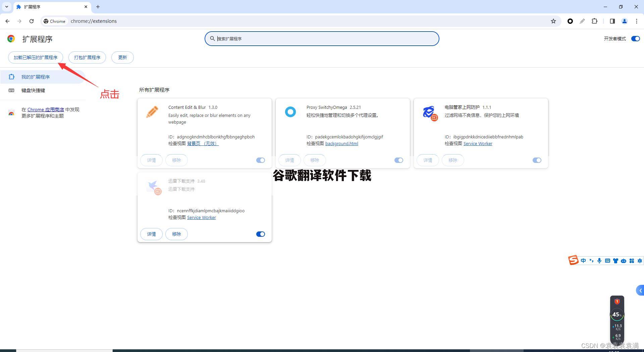Click the pencil extension icon in toolbar
The height and width of the screenshot is (352, 644).
[x=582, y=21]
